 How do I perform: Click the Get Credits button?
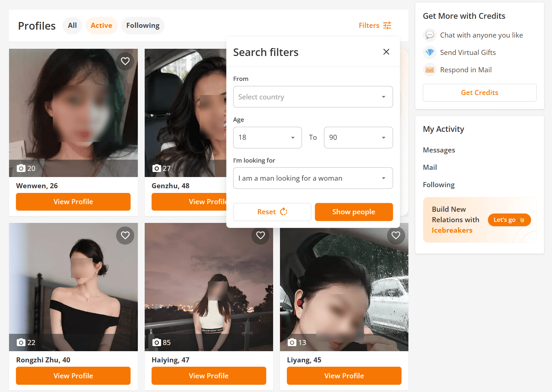pyautogui.click(x=480, y=92)
